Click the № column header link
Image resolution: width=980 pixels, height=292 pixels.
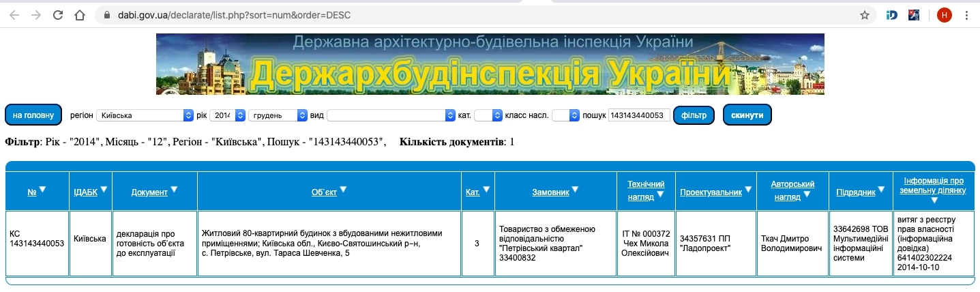click(32, 193)
